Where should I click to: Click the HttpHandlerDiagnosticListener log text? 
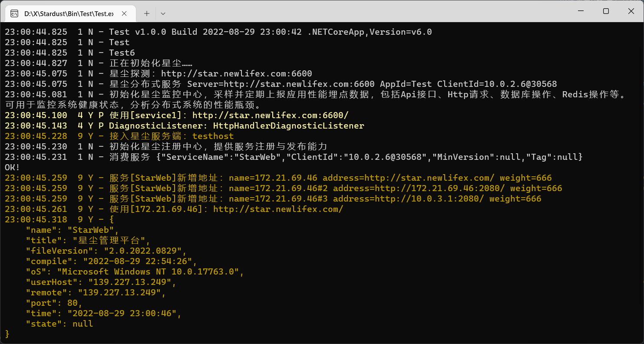(289, 126)
